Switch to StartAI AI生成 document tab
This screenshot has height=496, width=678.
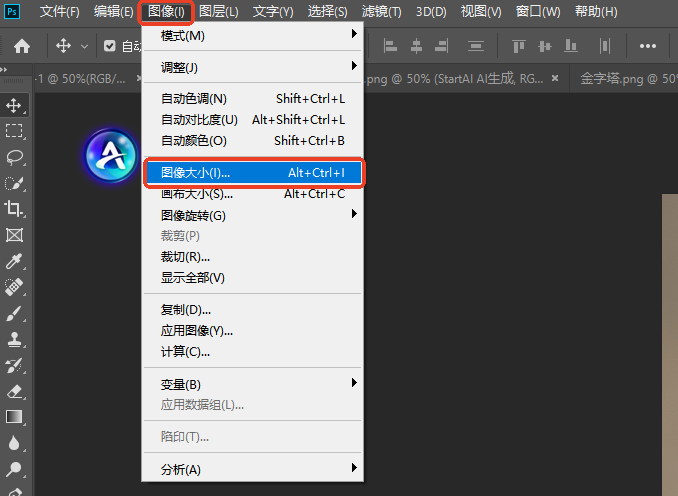pos(454,78)
